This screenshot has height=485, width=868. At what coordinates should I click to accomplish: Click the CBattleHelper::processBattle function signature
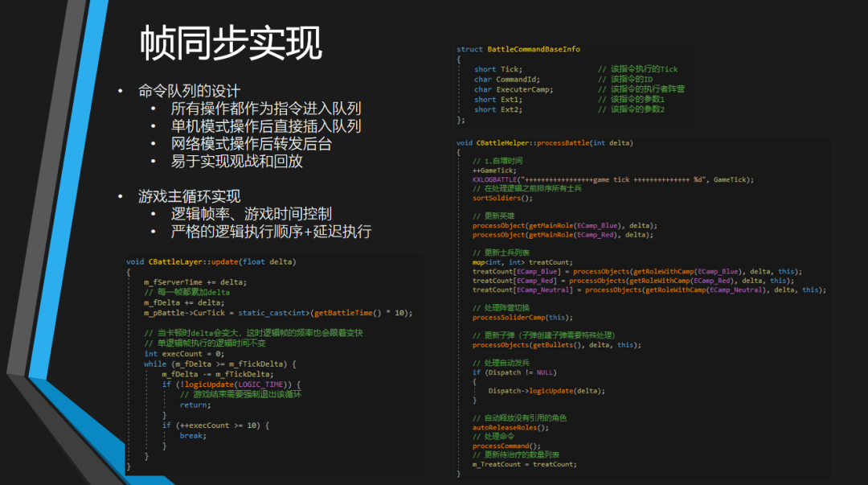(545, 143)
